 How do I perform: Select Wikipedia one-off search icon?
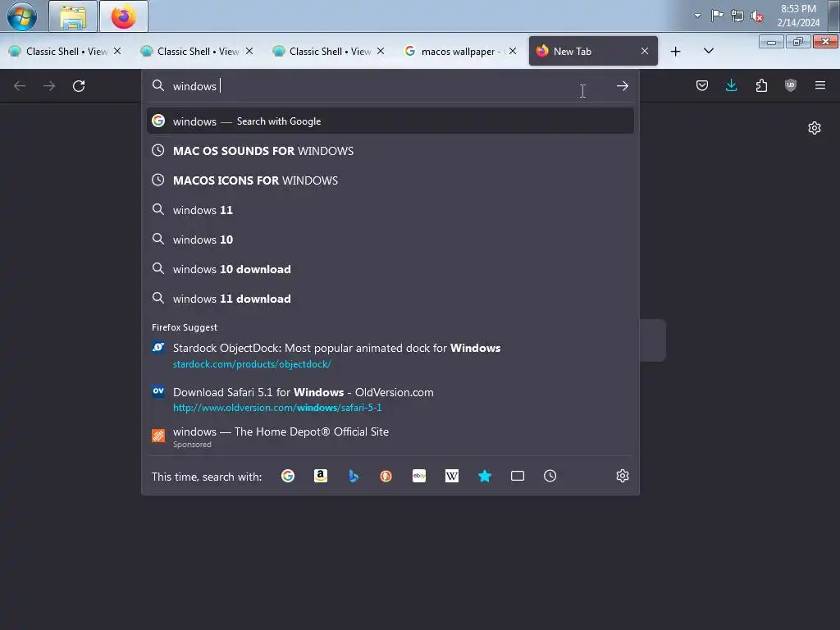(x=452, y=476)
